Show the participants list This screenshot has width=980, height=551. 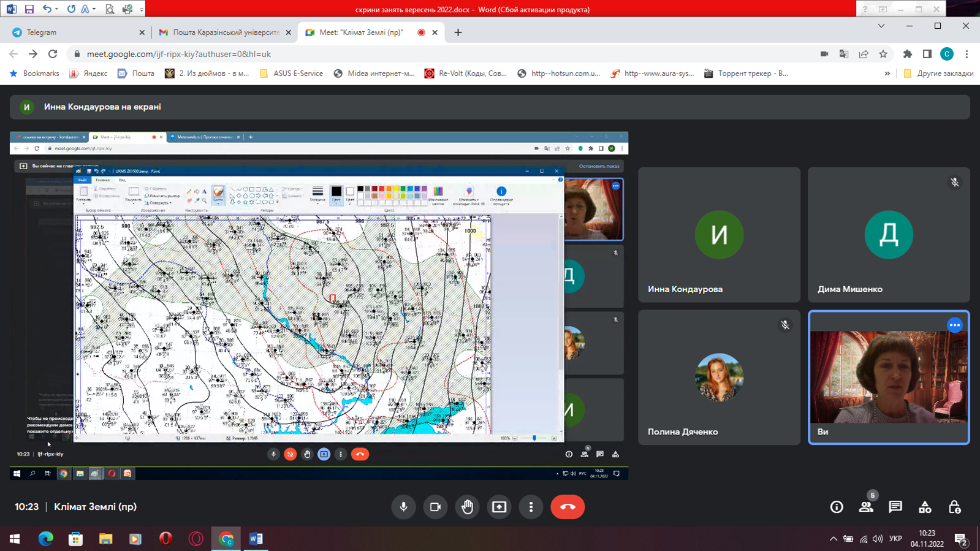pos(866,507)
